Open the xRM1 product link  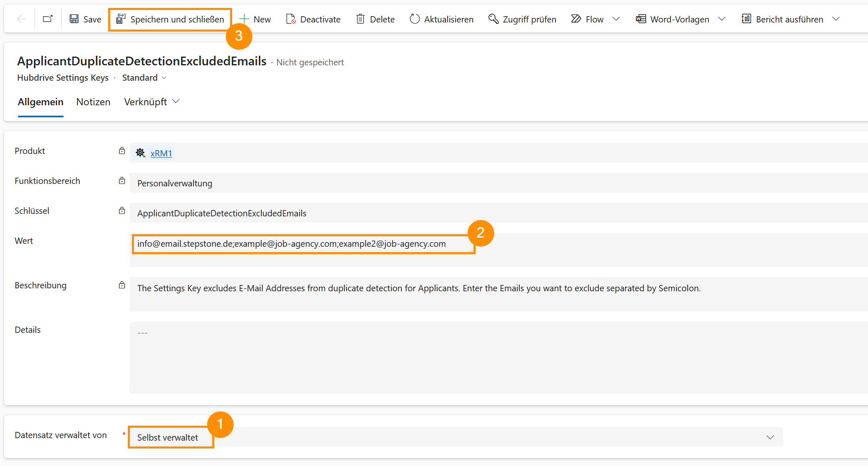[161, 154]
